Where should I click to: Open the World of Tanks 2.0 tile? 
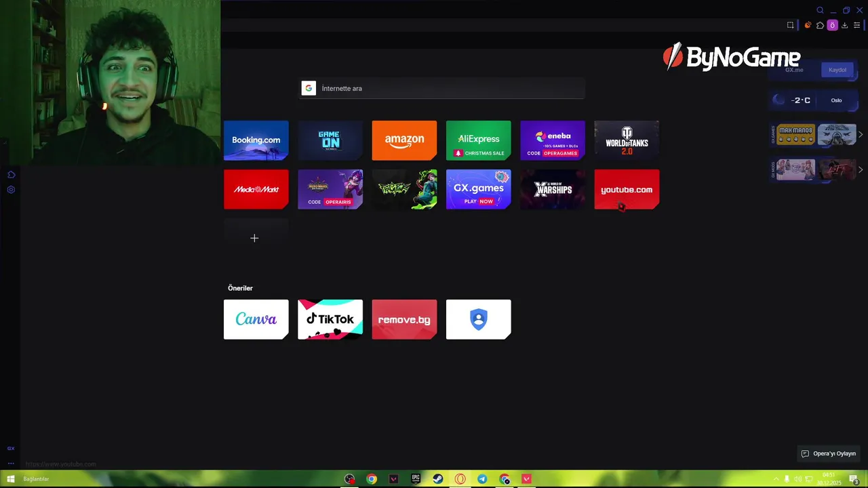627,140
